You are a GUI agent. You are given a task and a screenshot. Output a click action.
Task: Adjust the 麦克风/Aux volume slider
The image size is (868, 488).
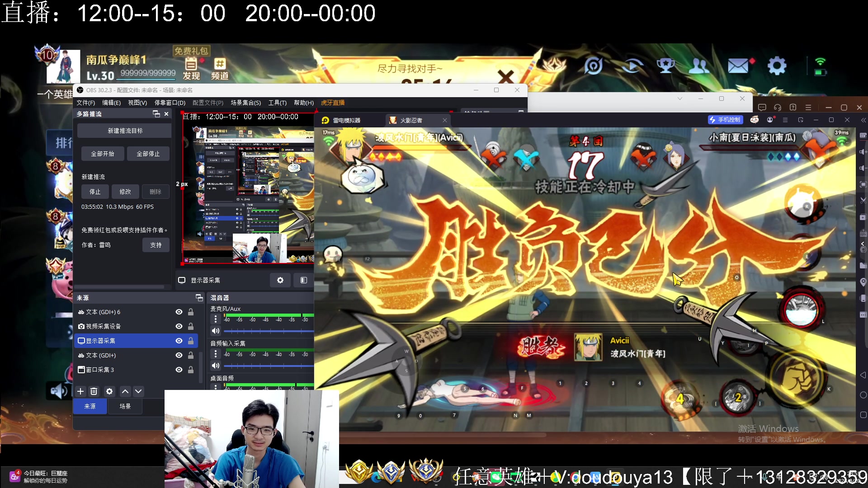tap(269, 331)
